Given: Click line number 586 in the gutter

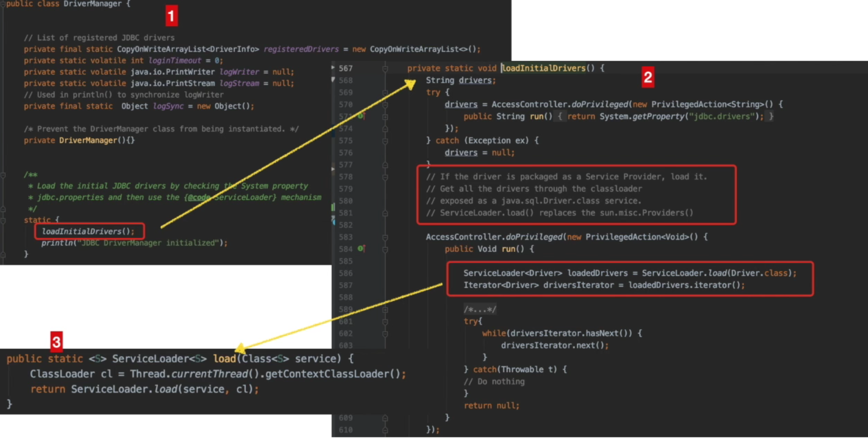Looking at the screenshot, I should [x=345, y=273].
